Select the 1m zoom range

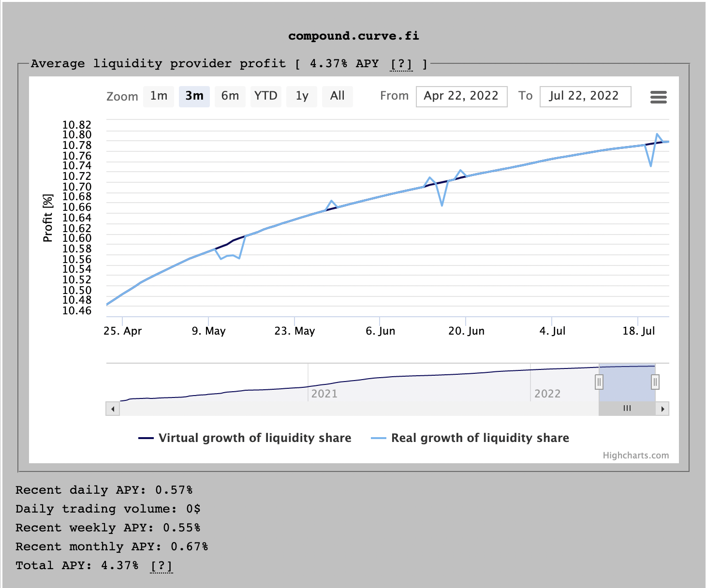(x=159, y=96)
